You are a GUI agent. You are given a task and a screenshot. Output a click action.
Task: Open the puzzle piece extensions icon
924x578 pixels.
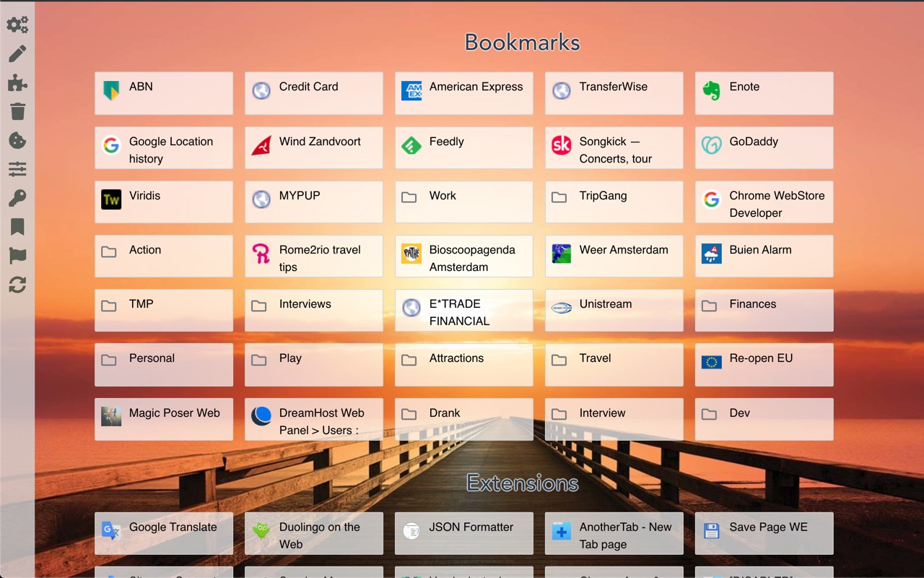point(17,82)
